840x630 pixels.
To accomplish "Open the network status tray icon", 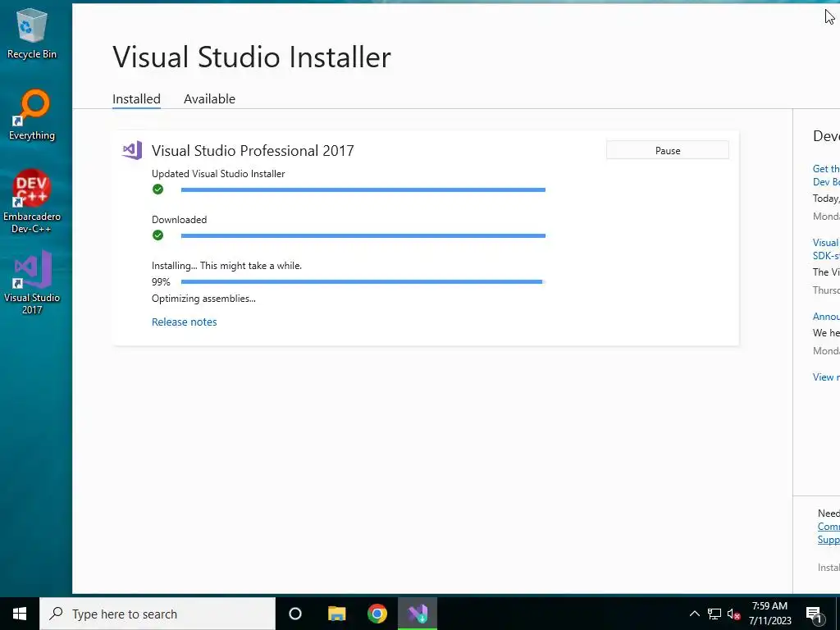I will pos(714,614).
